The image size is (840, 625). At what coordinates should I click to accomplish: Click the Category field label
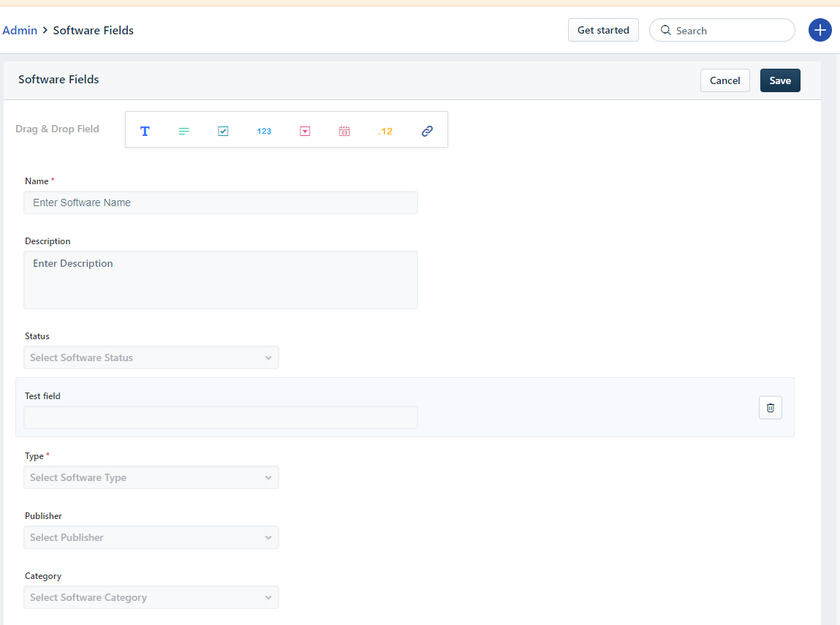tap(43, 576)
